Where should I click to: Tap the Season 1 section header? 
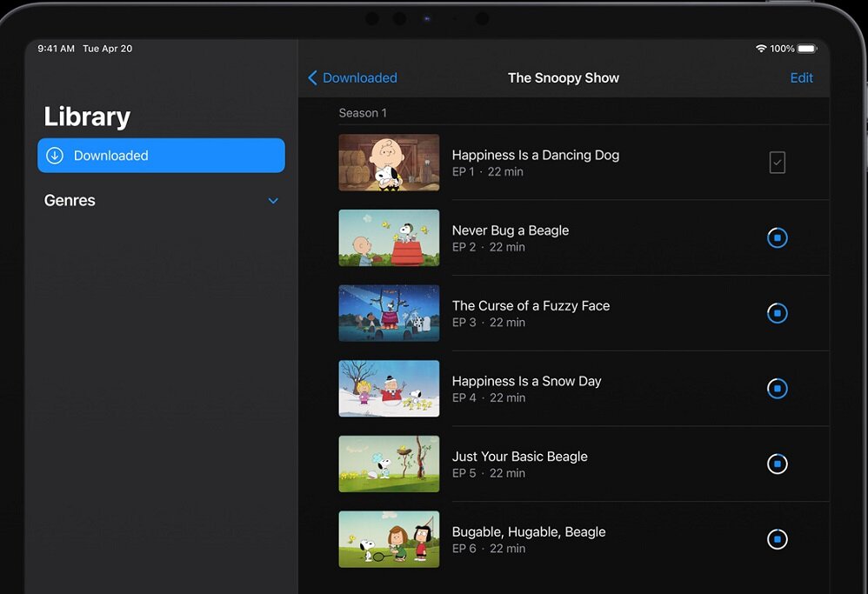point(363,113)
